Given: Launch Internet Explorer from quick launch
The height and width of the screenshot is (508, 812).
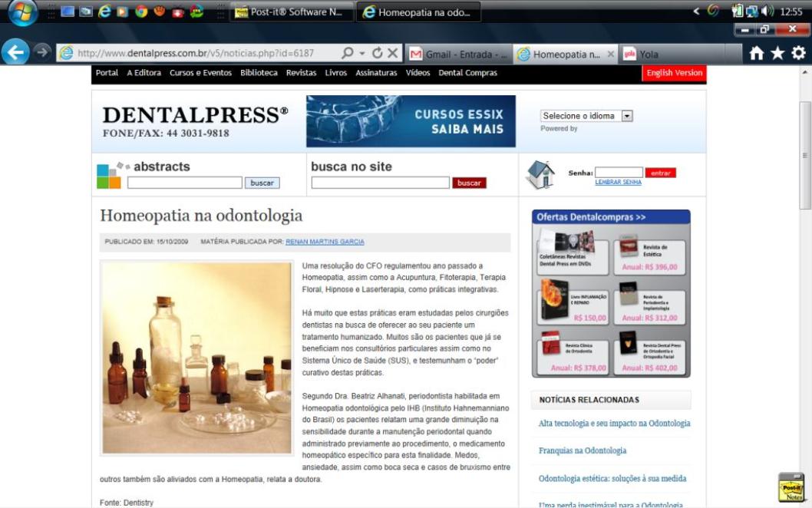Looking at the screenshot, I should coord(104,12).
